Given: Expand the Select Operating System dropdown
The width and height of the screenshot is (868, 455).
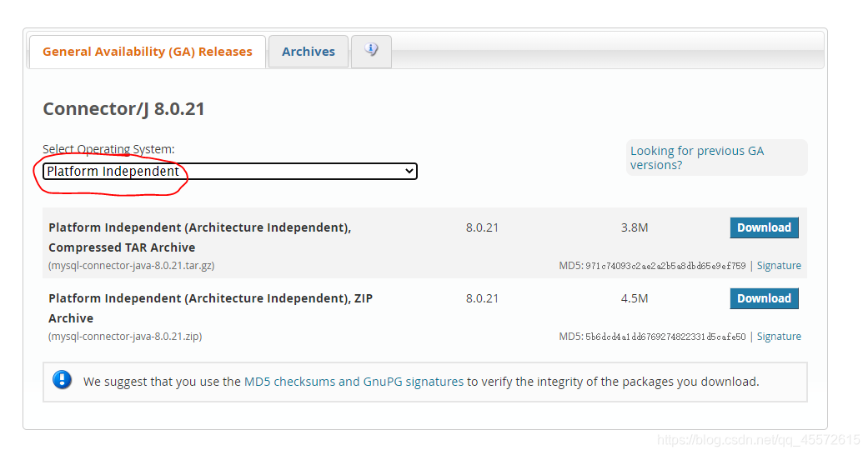Looking at the screenshot, I should [x=230, y=171].
